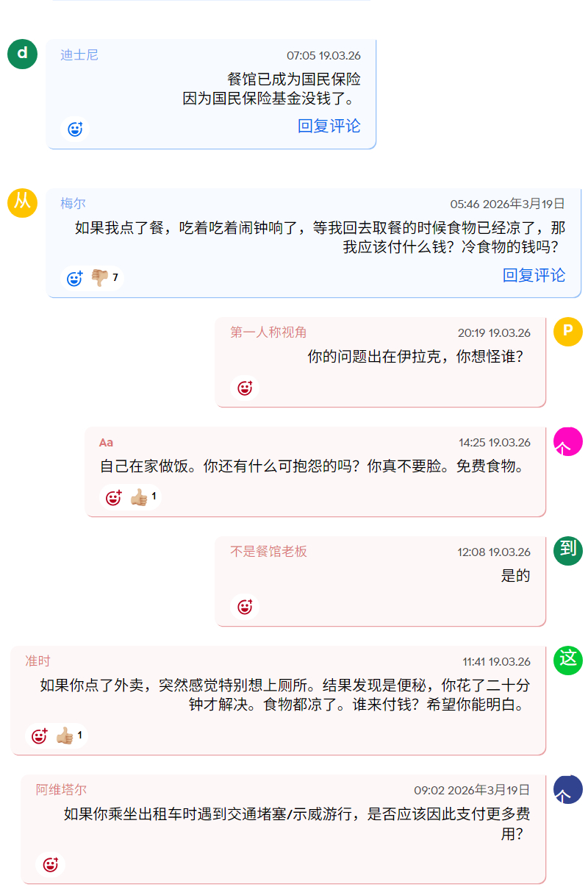Click 回复评论 under 梅尔's comment
The image size is (588, 890).
[534, 275]
